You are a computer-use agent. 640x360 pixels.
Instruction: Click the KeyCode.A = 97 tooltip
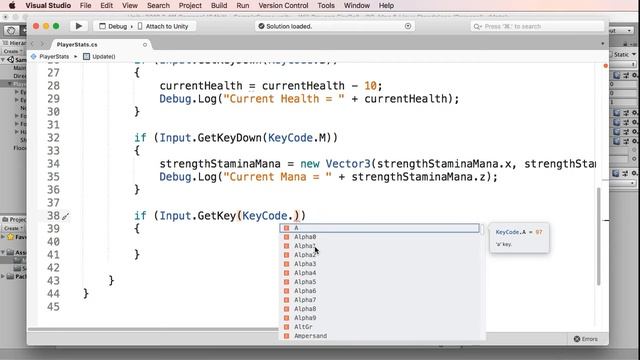pos(519,238)
